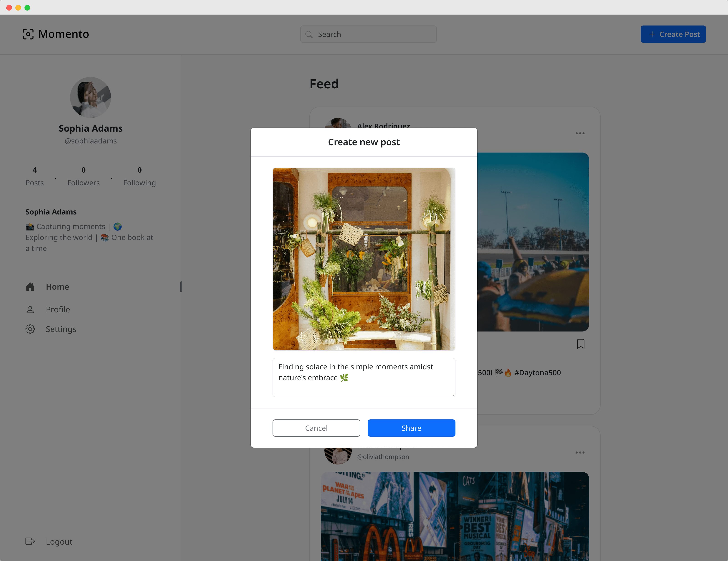Go to Profile in sidebar
Screen dimensions: 728x561
58,309
